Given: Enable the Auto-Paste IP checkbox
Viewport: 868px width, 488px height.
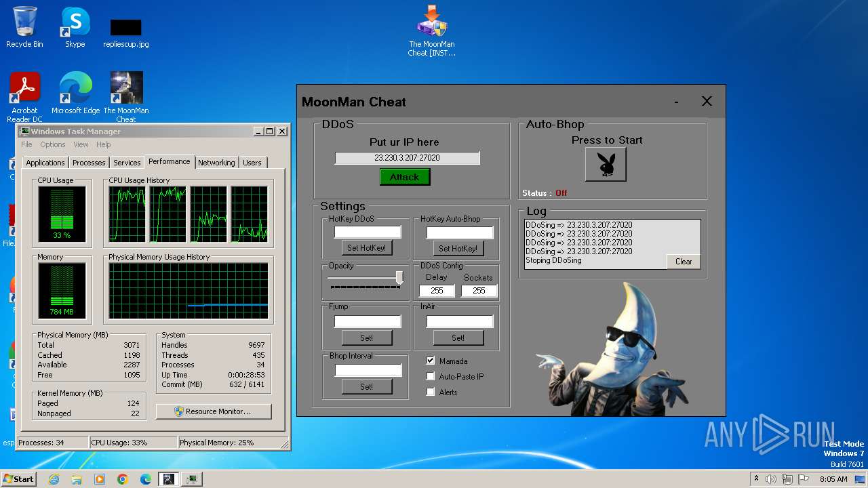Looking at the screenshot, I should tap(430, 376).
